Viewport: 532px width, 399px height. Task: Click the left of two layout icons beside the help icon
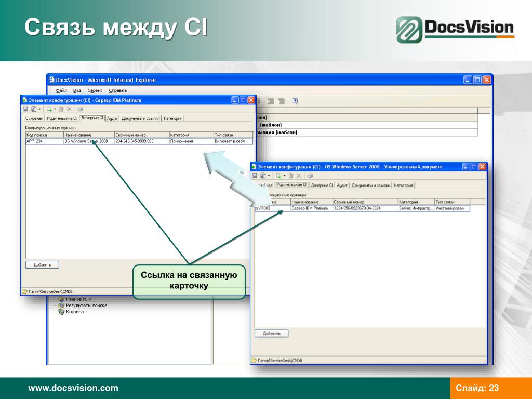[x=271, y=101]
